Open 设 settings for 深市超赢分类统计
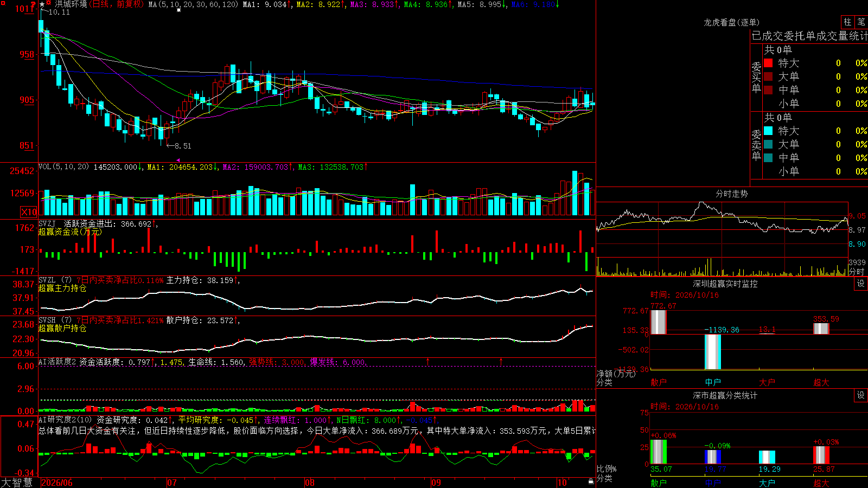The width and height of the screenshot is (868, 488). pyautogui.click(x=861, y=395)
